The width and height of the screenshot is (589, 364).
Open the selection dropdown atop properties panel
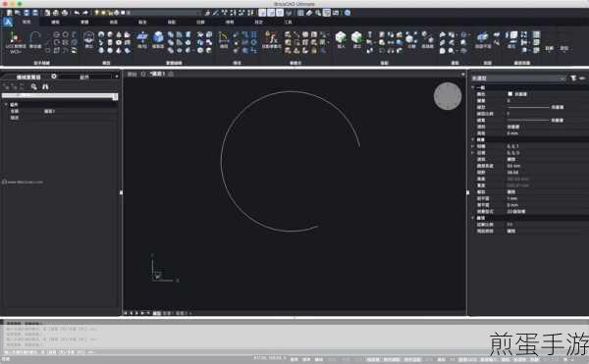click(x=518, y=78)
